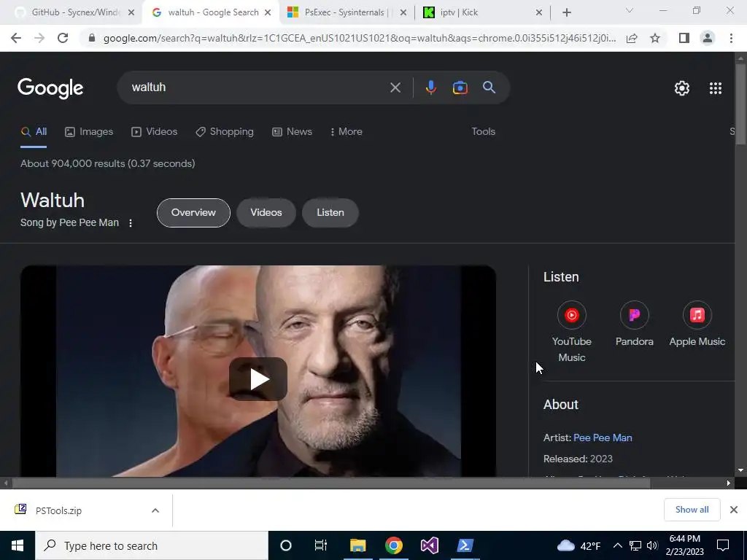Viewport: 747px width, 560px height.
Task: Click the waltuh search input field
Action: (x=258, y=87)
